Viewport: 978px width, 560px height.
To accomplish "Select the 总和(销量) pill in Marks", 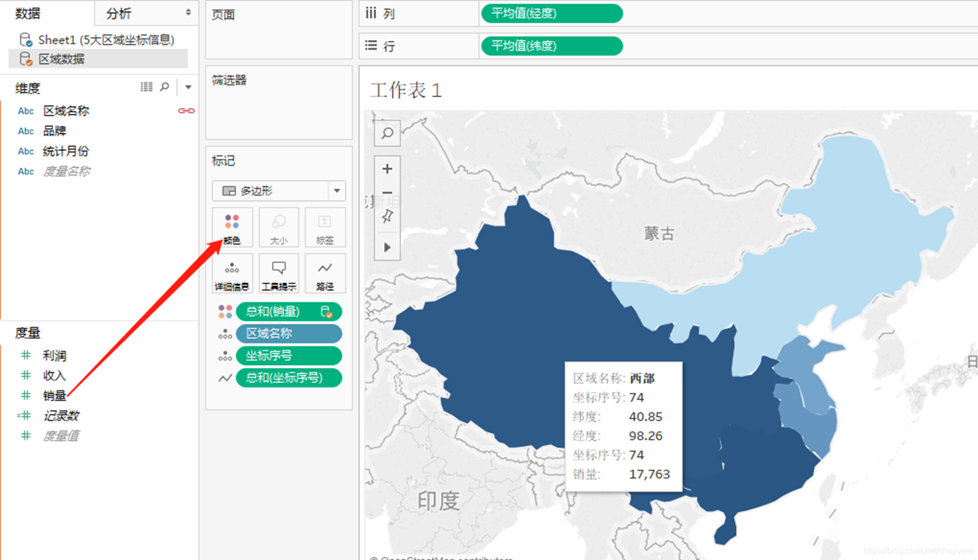I will [289, 312].
